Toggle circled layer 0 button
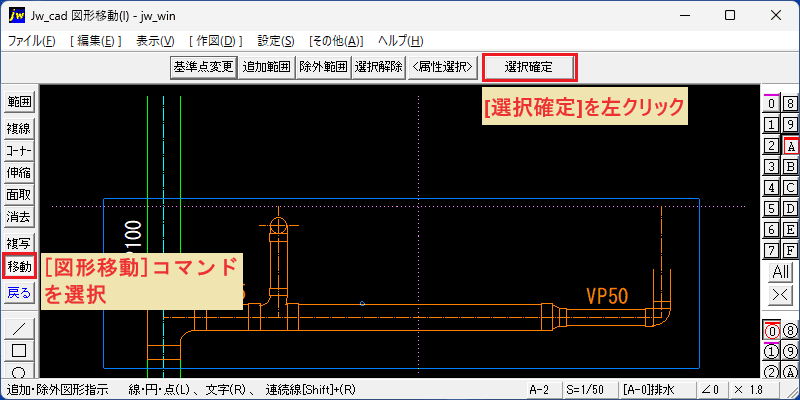The height and width of the screenshot is (400, 800). (x=772, y=332)
